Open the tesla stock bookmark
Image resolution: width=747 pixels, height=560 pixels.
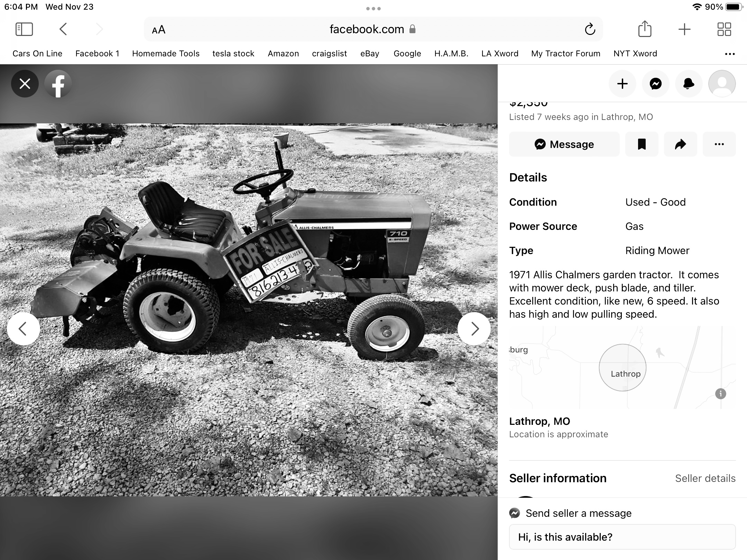(x=233, y=54)
